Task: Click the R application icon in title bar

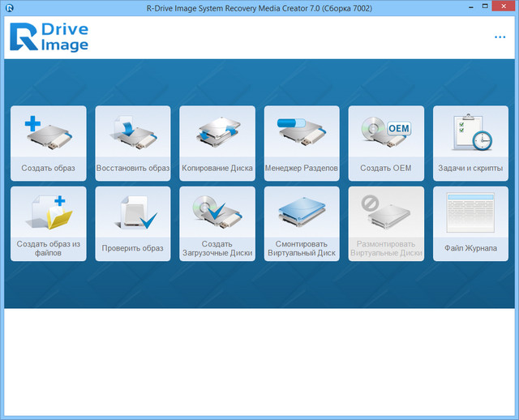Action: coord(10,7)
